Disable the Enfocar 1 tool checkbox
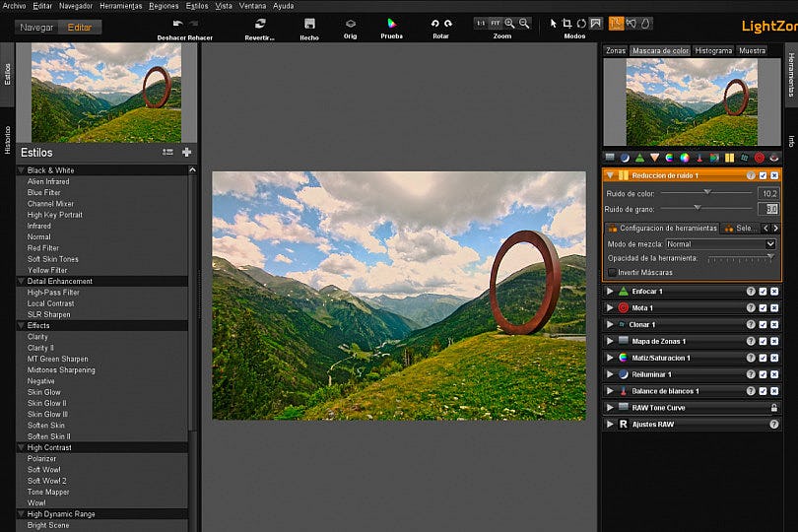The height and width of the screenshot is (532, 798). tap(763, 292)
